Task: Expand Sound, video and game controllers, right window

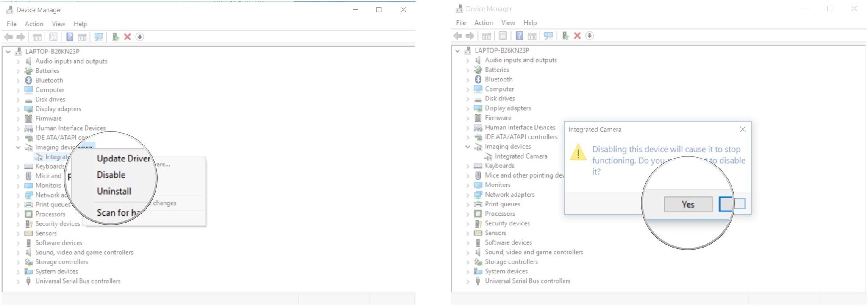Action: [x=468, y=252]
